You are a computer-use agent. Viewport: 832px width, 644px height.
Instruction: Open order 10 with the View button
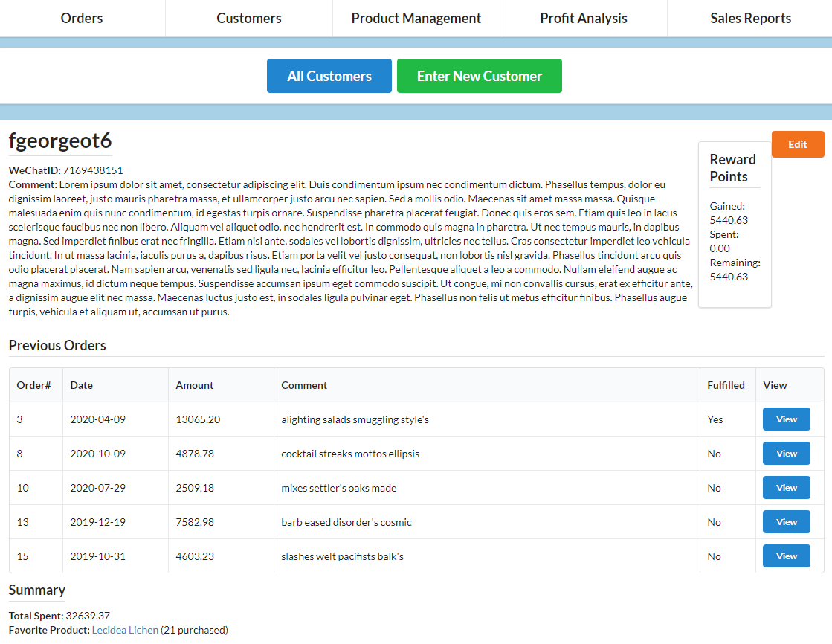(x=786, y=487)
